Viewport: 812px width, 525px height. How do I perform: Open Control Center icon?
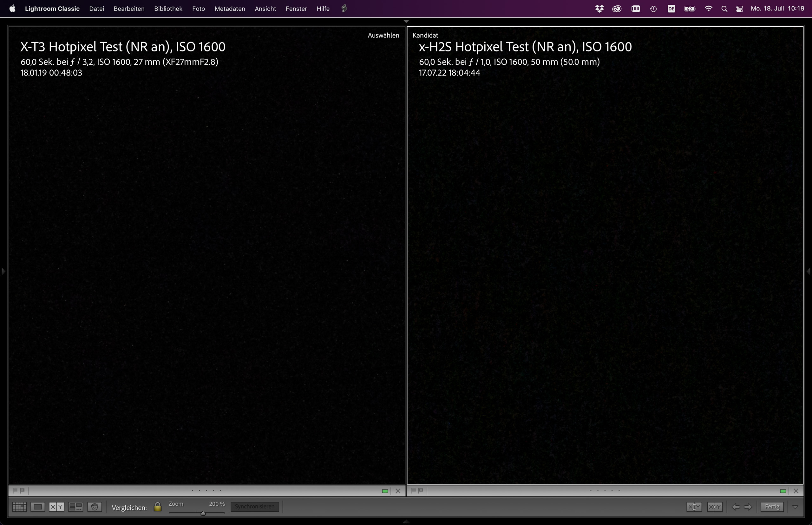click(x=739, y=9)
